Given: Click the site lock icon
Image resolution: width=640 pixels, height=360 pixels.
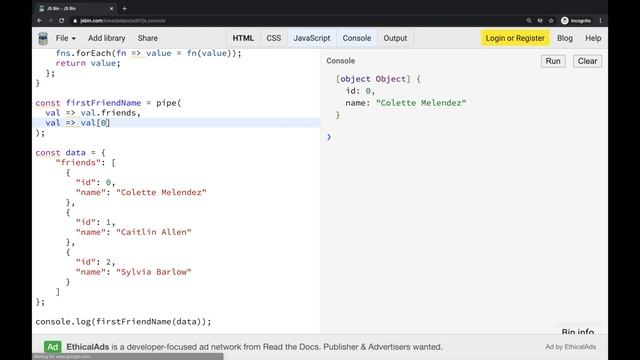Looking at the screenshot, I should coord(75,20).
